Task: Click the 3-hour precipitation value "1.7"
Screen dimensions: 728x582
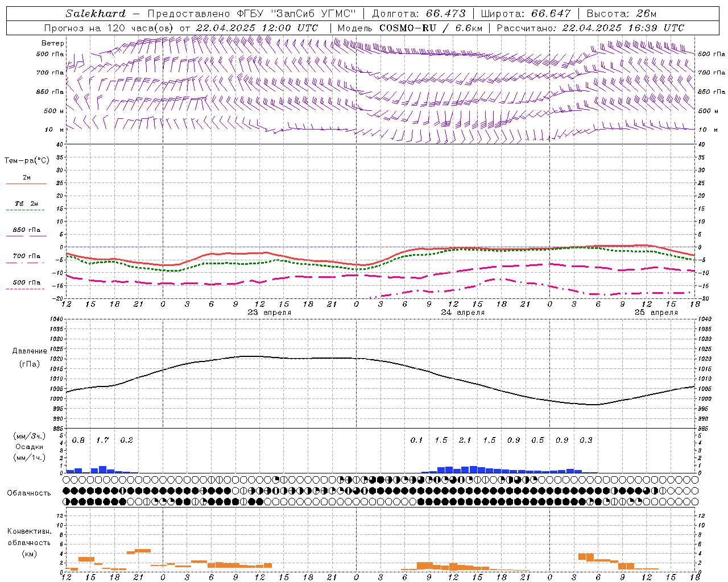Action: (x=102, y=440)
